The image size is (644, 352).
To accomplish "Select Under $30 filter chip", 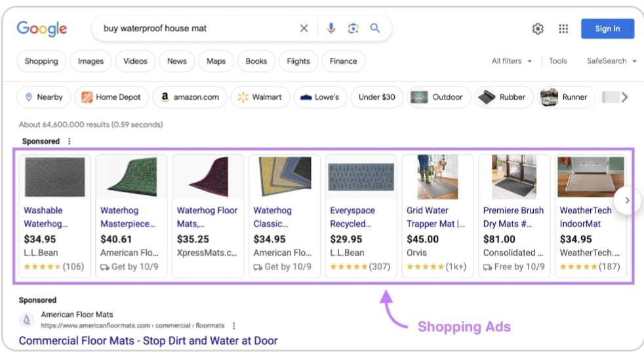I will 376,97.
